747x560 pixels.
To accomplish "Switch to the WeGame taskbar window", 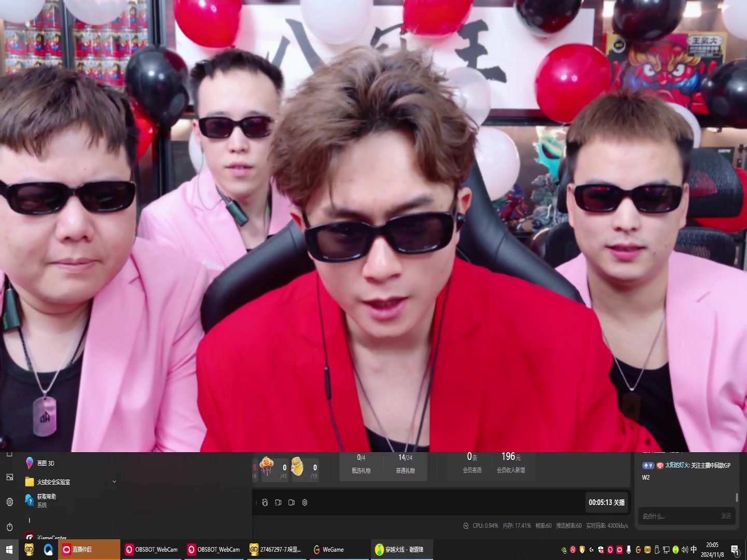I will tap(339, 550).
